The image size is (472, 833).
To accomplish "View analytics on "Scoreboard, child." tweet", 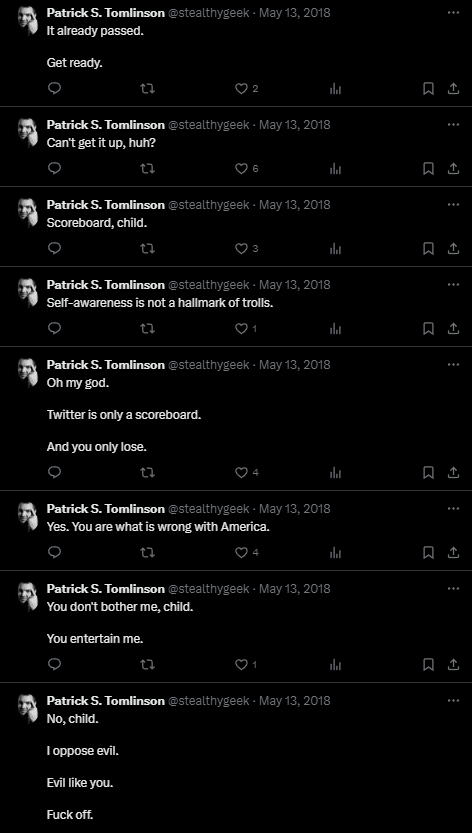I will pyautogui.click(x=335, y=248).
